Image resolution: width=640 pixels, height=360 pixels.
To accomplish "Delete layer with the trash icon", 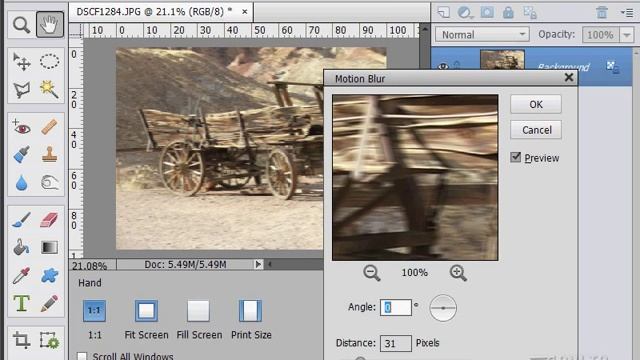I will click(x=602, y=13).
